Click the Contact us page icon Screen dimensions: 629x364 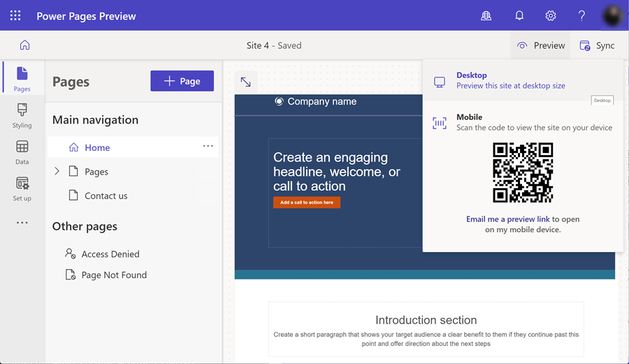[73, 195]
